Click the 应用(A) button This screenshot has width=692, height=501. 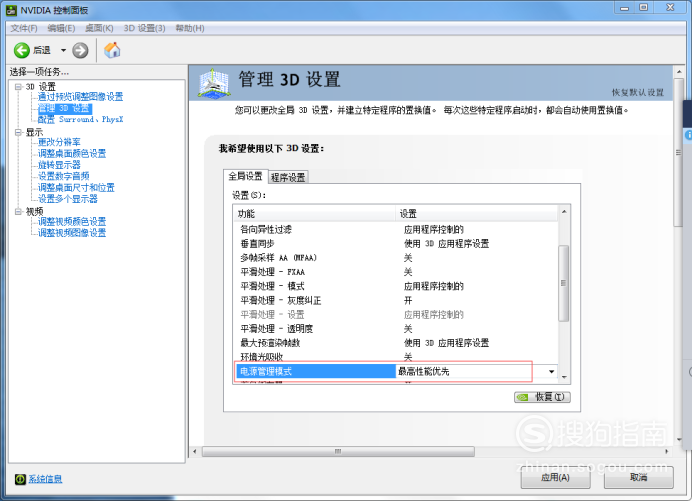[x=555, y=477]
